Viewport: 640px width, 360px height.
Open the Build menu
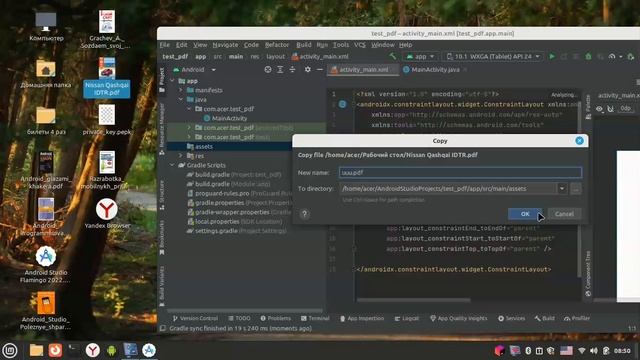303,45
